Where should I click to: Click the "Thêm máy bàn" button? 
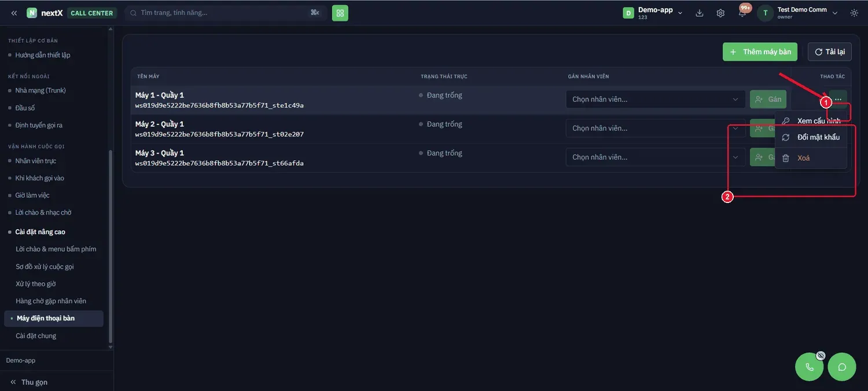point(760,52)
